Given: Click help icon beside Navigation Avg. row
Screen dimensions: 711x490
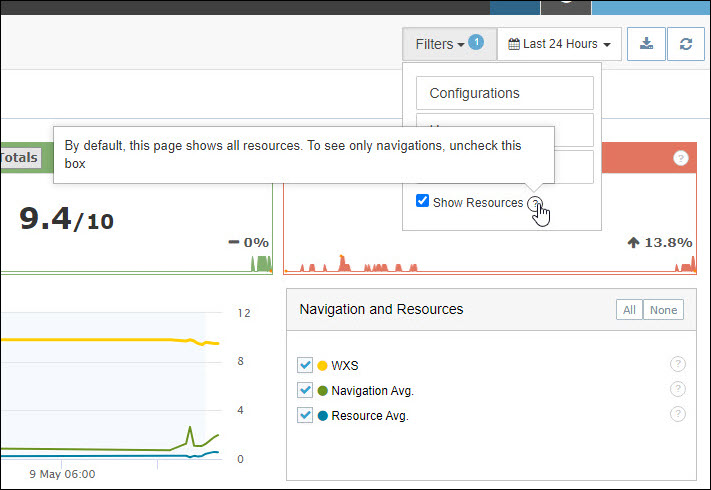Looking at the screenshot, I should 678,389.
